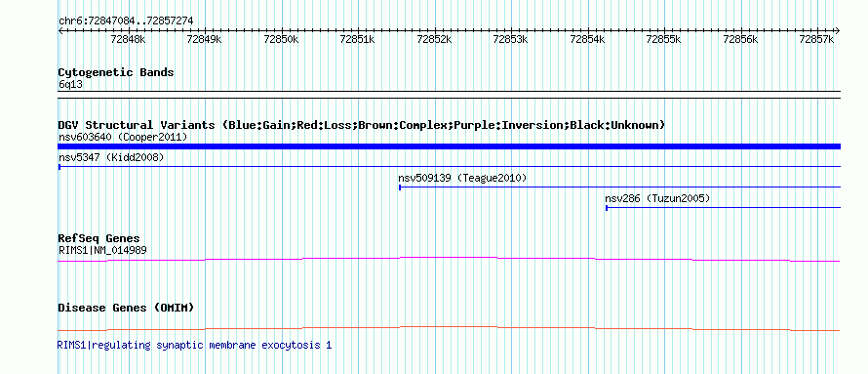Click the magenta RIMS1 RefSeq gene track line
This screenshot has height=374, width=868.
tap(449, 259)
